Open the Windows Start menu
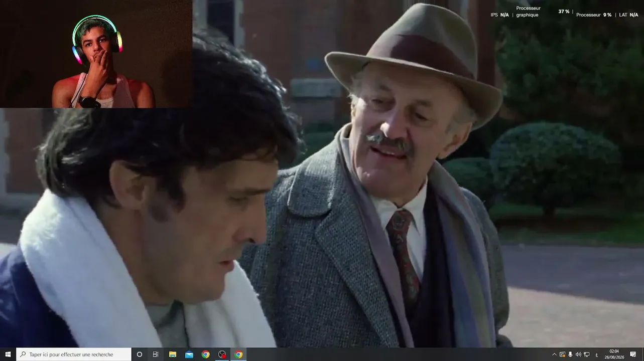 (x=8, y=354)
